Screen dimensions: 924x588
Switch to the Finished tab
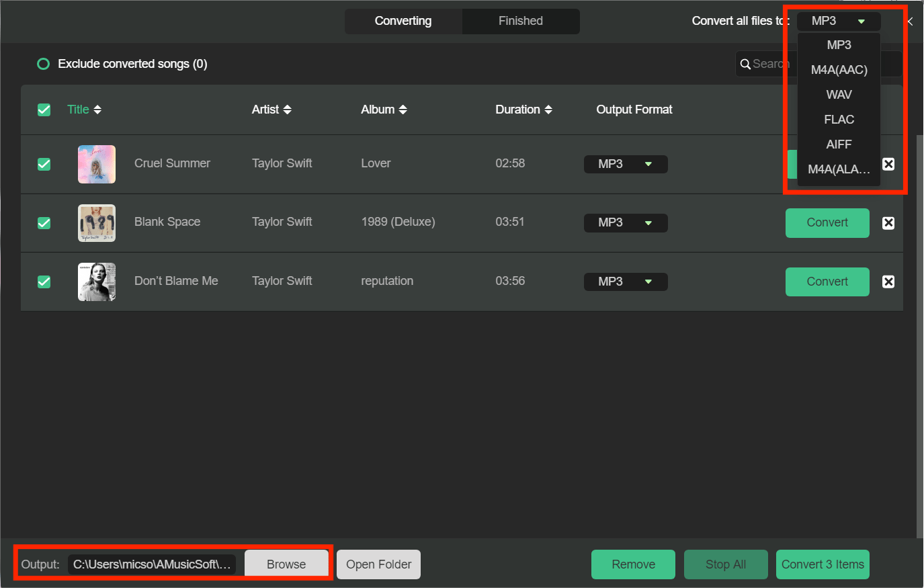click(520, 21)
